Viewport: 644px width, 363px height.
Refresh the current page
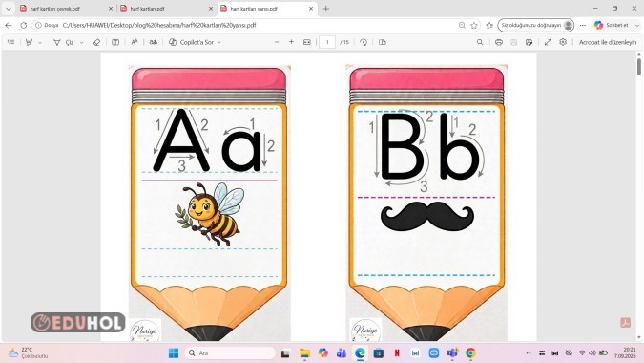tap(24, 25)
